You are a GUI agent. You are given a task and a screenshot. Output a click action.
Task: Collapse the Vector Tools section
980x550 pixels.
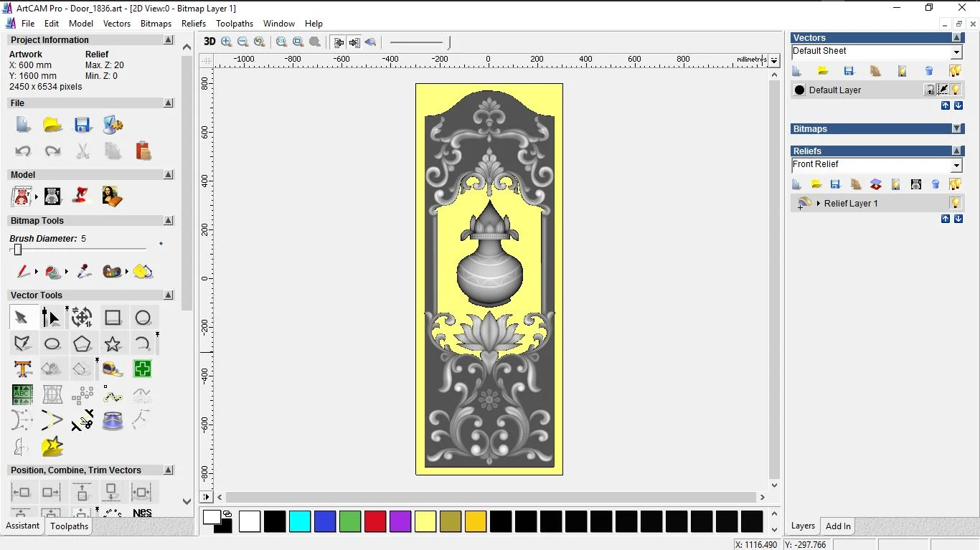point(169,295)
